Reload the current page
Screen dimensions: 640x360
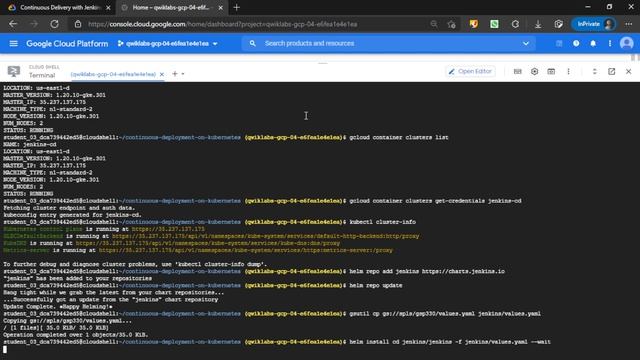point(54,24)
